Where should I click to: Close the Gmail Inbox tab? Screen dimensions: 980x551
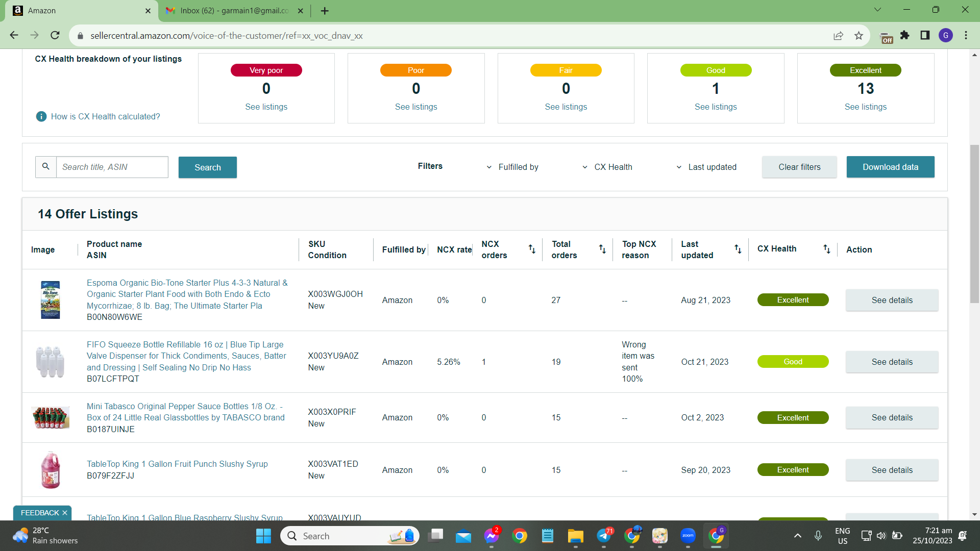click(301, 11)
